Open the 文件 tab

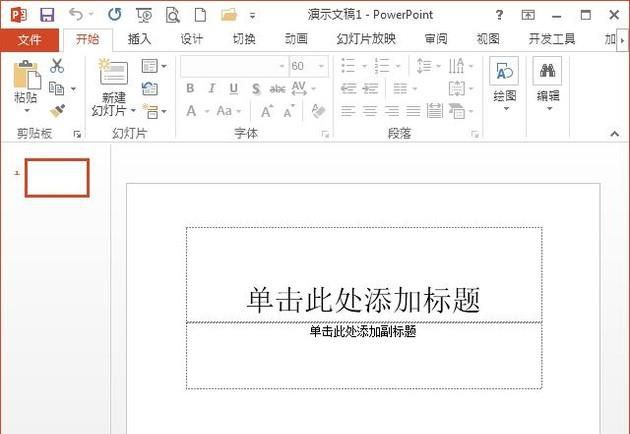tap(29, 39)
